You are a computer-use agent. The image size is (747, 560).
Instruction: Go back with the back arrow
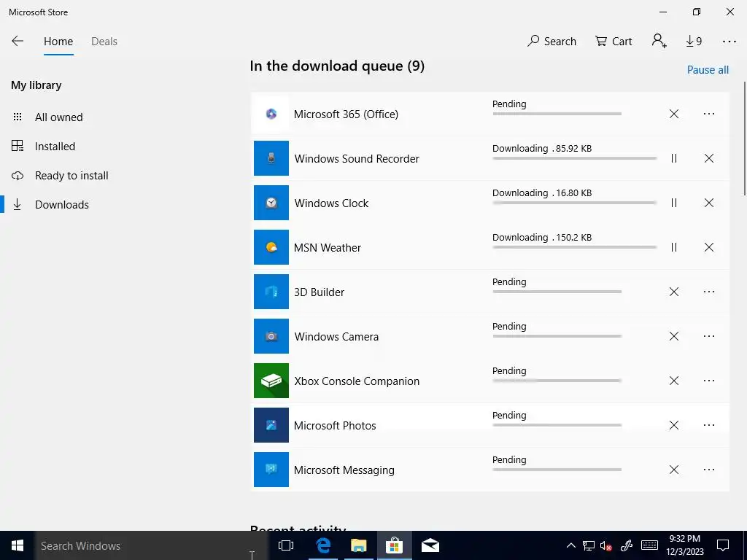(18, 41)
